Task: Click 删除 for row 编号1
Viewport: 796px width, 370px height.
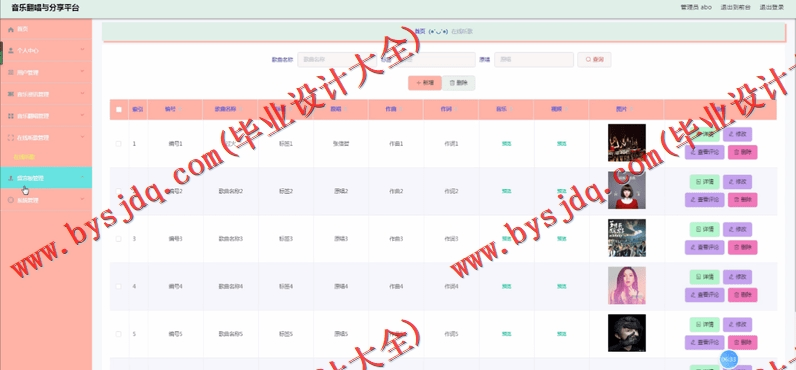Action: tap(742, 152)
